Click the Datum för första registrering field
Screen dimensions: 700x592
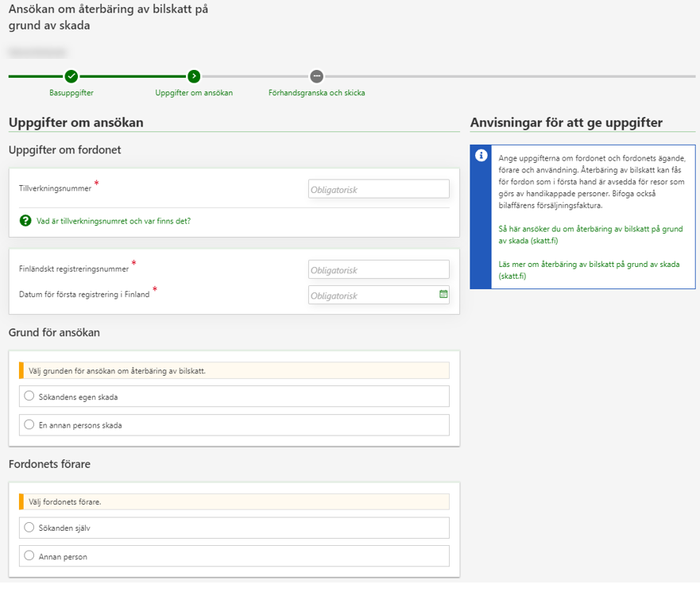(372, 295)
